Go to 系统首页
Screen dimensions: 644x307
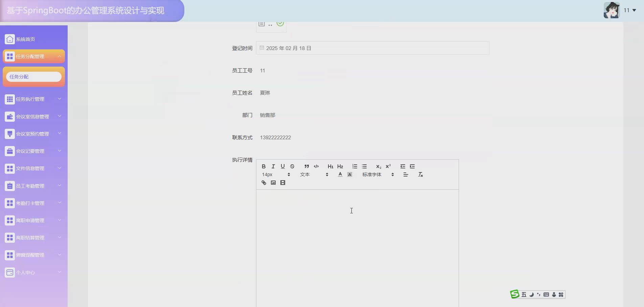[x=25, y=39]
